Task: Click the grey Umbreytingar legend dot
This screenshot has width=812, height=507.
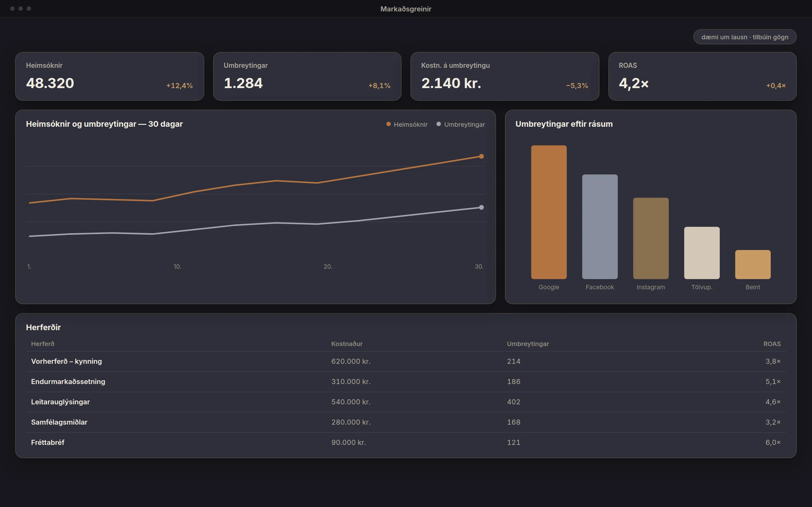Action: coord(438,124)
